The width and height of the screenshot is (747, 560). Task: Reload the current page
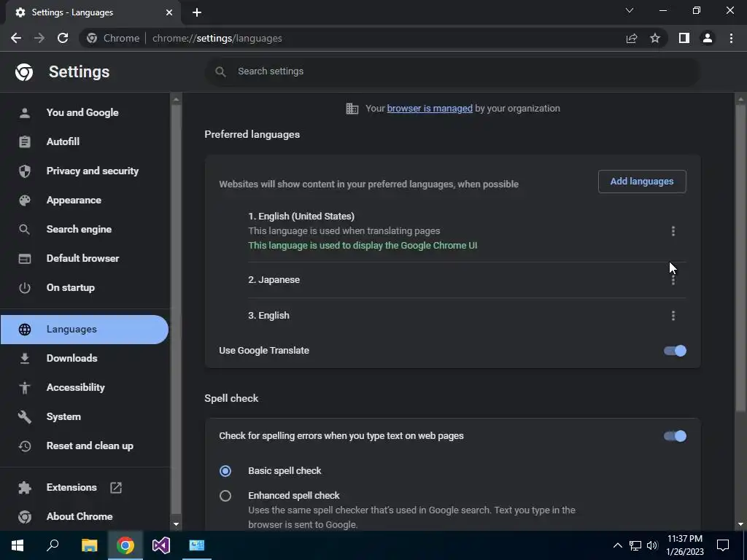click(x=63, y=38)
